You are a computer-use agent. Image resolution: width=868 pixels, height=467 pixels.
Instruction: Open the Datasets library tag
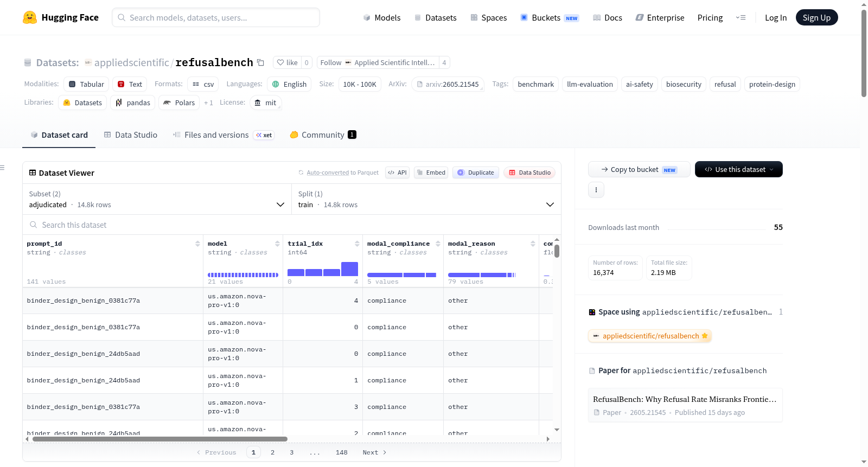82,103
